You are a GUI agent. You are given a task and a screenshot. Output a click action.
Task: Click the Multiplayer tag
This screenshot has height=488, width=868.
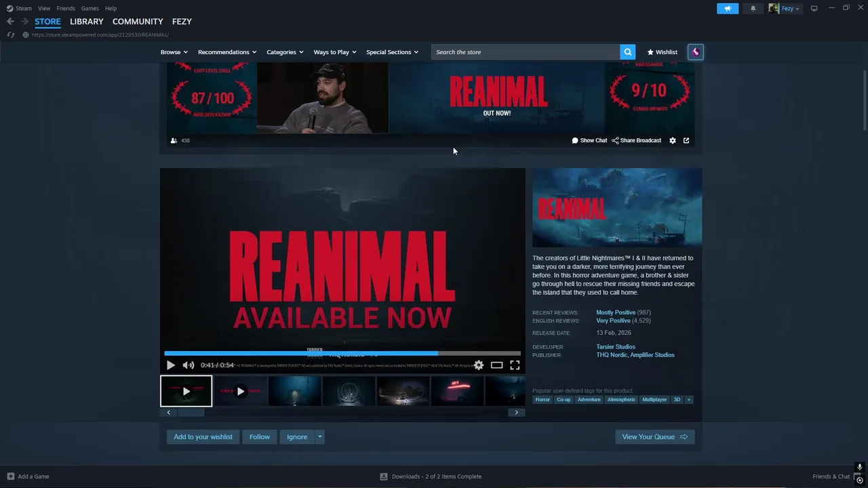[x=654, y=400]
